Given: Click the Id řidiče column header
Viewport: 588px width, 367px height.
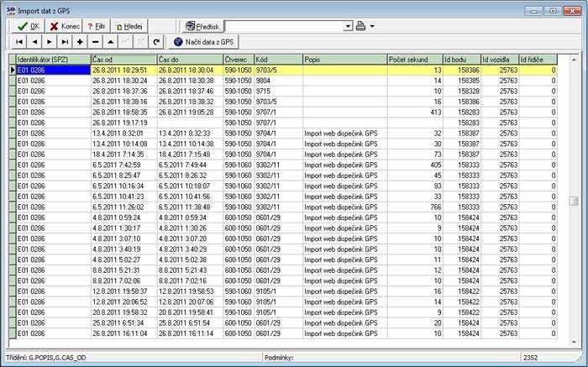Looking at the screenshot, I should [538, 60].
